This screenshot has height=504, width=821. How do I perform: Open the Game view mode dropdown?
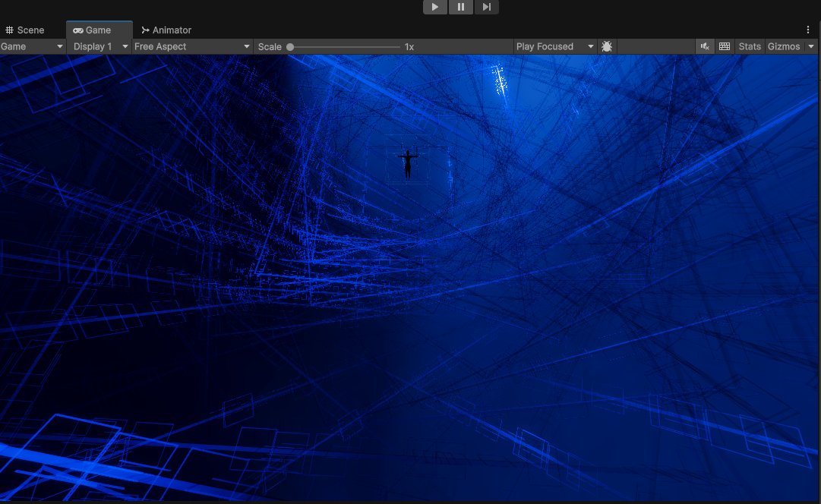pos(32,46)
